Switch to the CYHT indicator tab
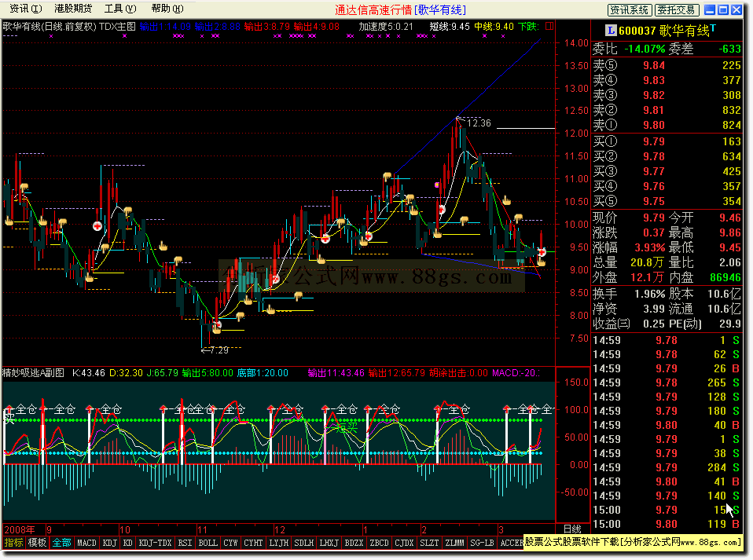This screenshot has height=560, width=753. click(253, 543)
